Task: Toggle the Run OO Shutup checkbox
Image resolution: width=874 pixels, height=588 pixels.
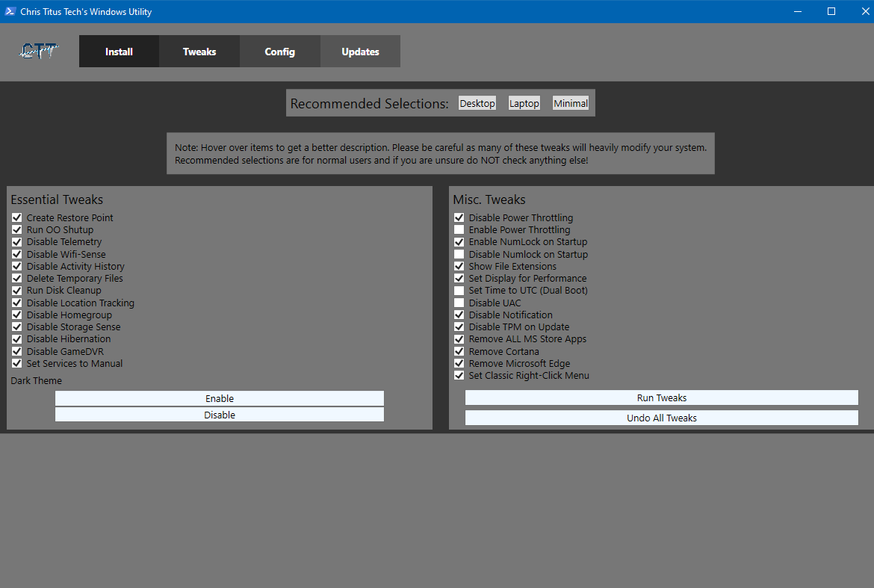Action: click(16, 229)
